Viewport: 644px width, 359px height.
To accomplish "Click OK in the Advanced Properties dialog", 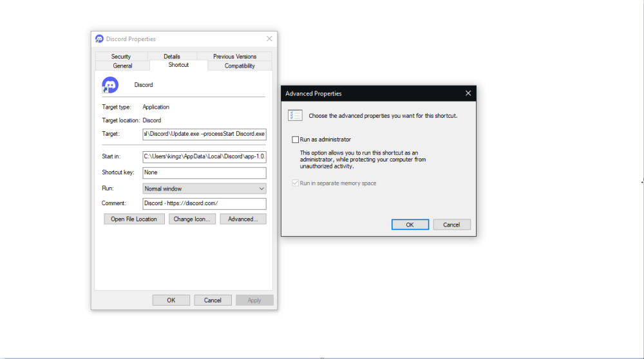I will 410,225.
